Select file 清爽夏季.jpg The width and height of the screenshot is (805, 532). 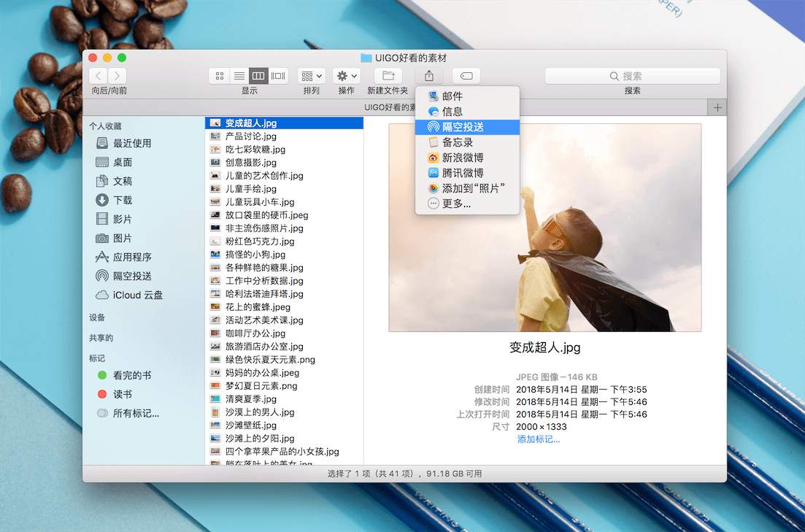285,399
